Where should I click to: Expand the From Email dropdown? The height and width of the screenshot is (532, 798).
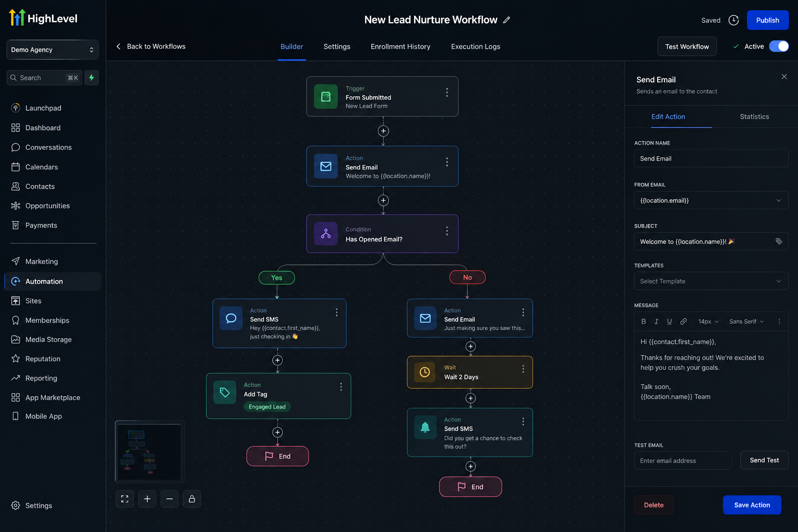[711, 201]
